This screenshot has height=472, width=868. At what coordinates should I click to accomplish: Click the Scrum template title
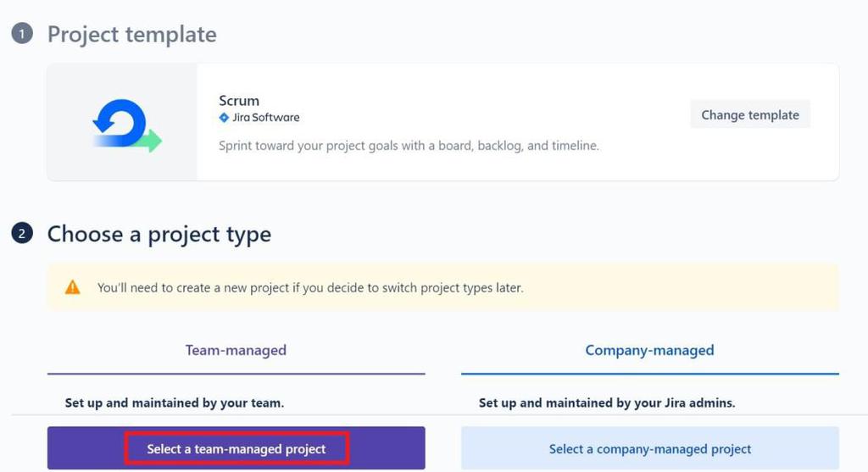tap(239, 100)
